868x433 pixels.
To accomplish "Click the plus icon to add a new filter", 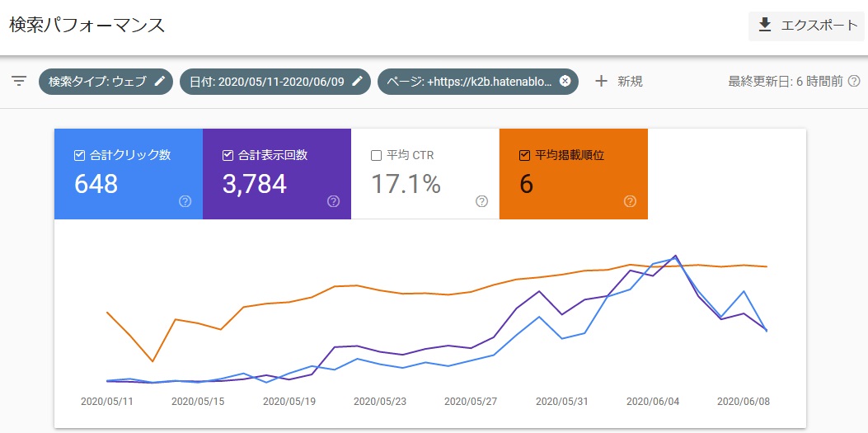I will coord(601,82).
